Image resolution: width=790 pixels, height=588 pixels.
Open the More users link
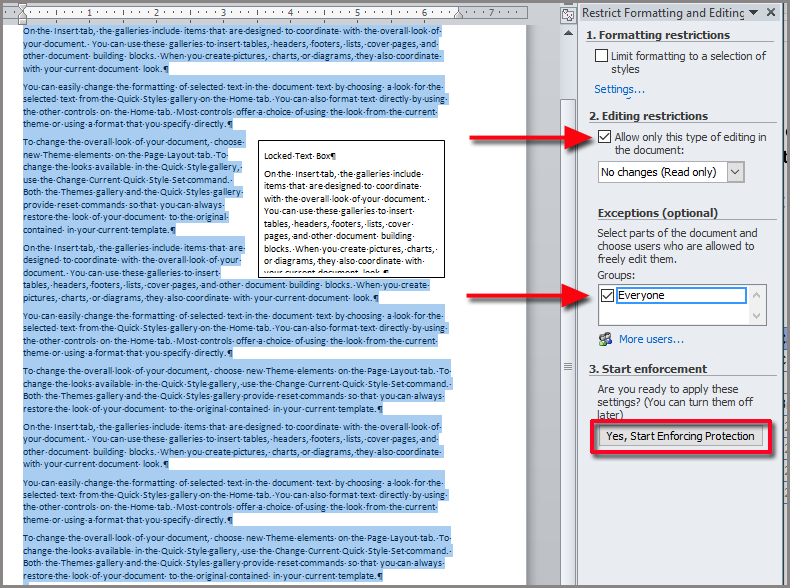tap(651, 339)
